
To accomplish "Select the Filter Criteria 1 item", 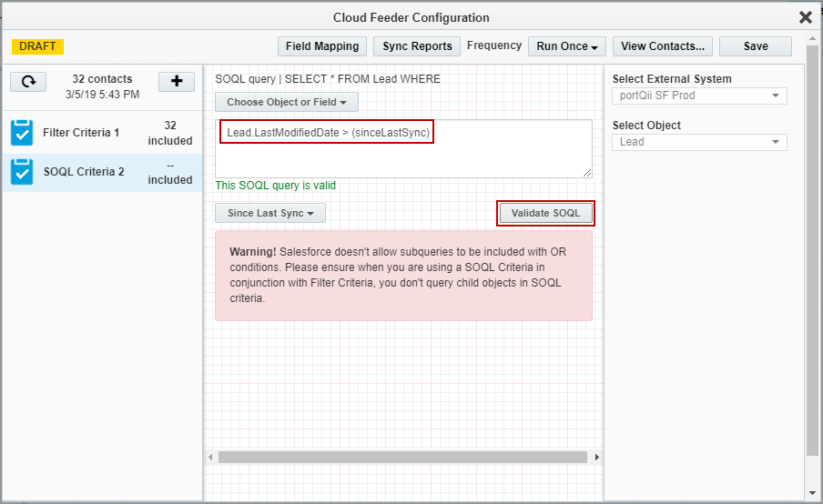I will (81, 133).
